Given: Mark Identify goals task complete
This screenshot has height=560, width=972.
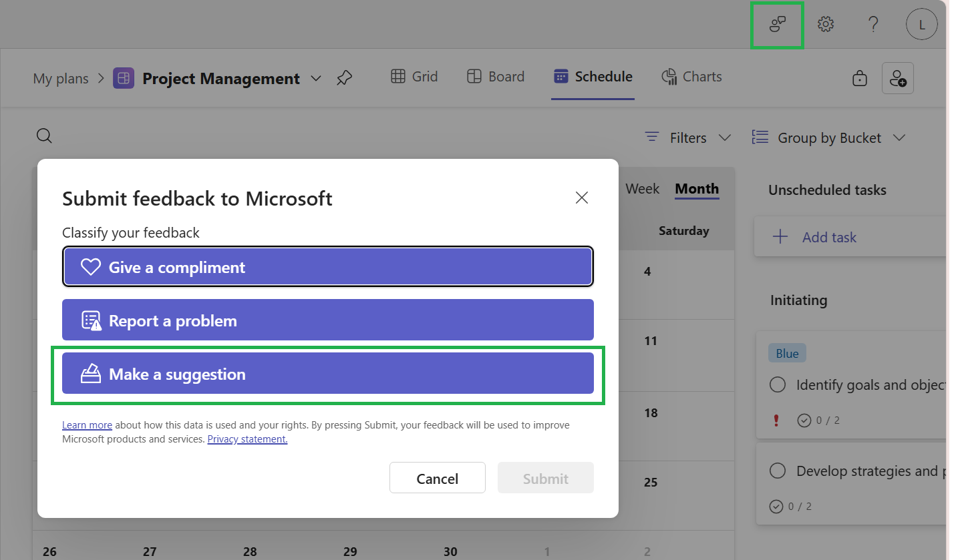Looking at the screenshot, I should tap(778, 385).
